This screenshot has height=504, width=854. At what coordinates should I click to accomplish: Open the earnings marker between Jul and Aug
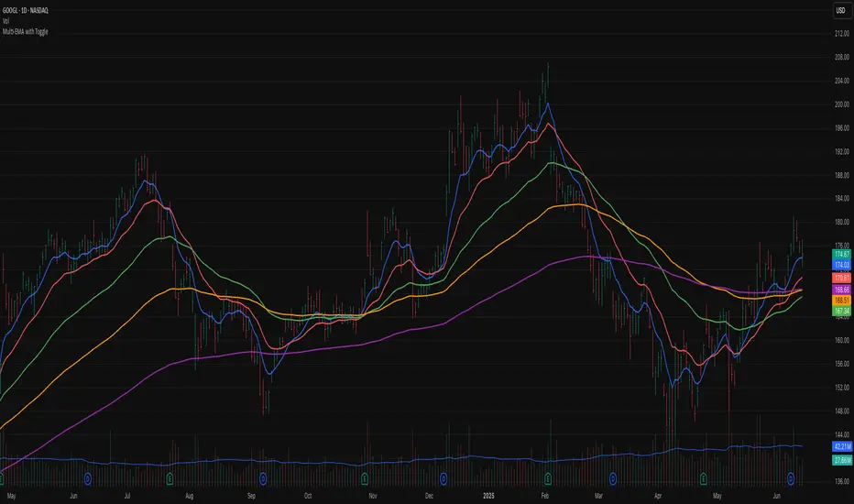point(170,479)
